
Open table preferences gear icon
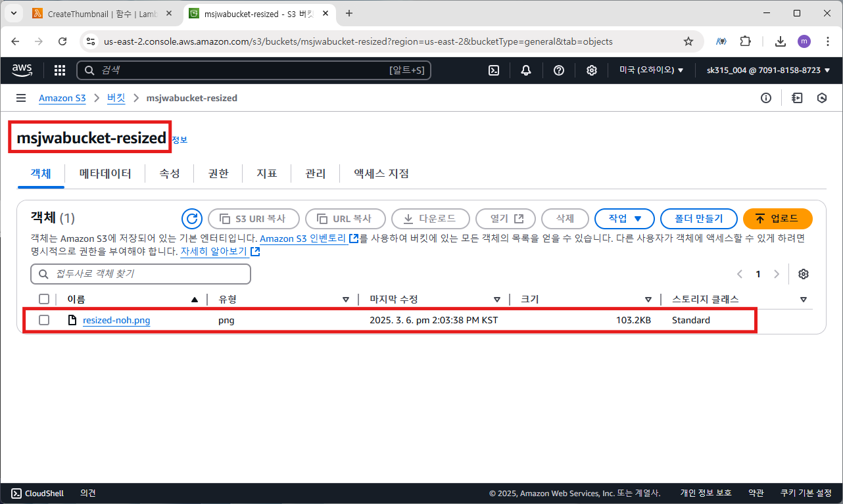click(x=803, y=274)
